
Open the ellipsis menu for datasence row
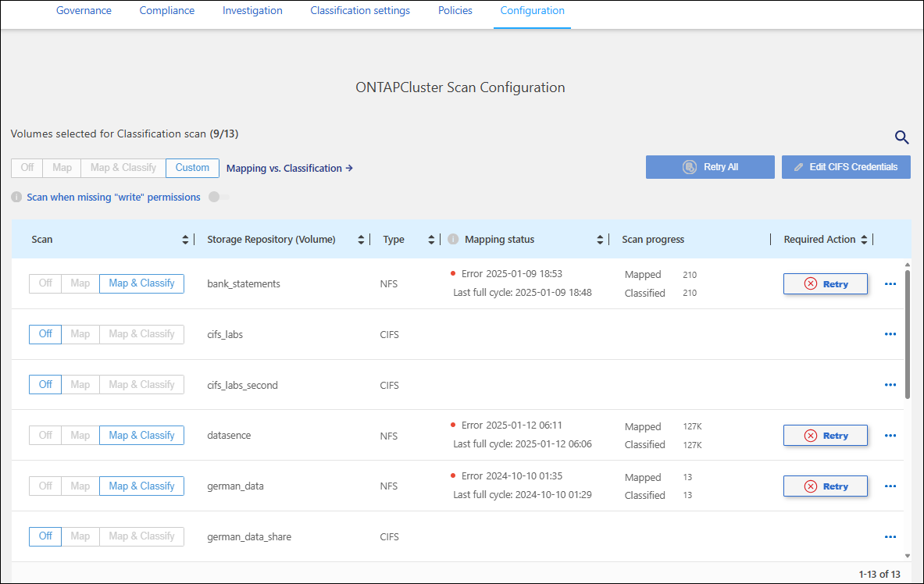[890, 435]
